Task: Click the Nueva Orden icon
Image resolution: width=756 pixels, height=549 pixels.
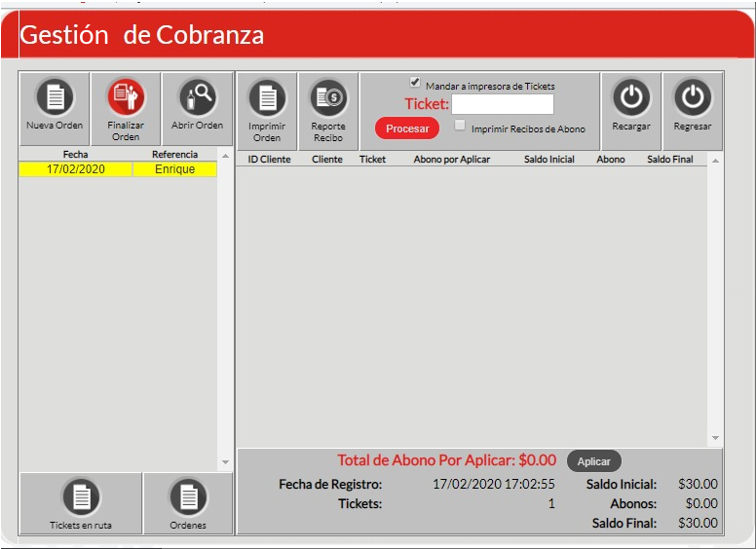Action: coord(55,97)
